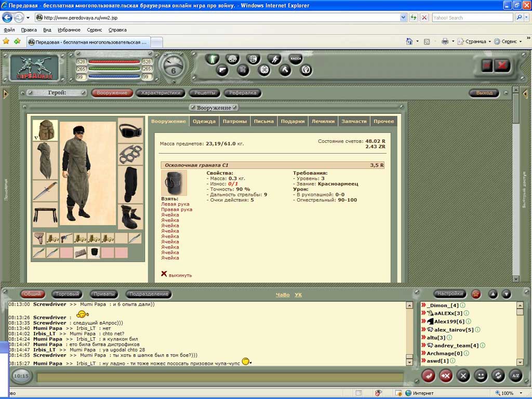Click the red star icon beside Настройки

476,294
